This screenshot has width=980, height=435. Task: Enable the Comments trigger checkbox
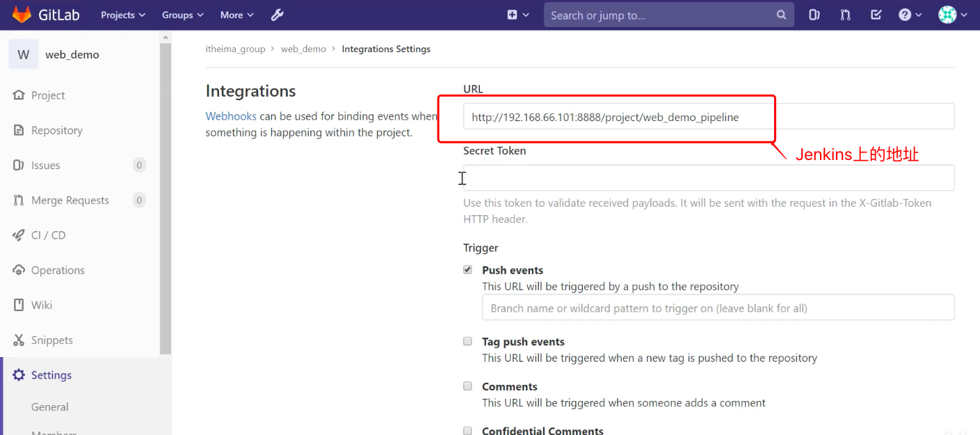pos(468,386)
